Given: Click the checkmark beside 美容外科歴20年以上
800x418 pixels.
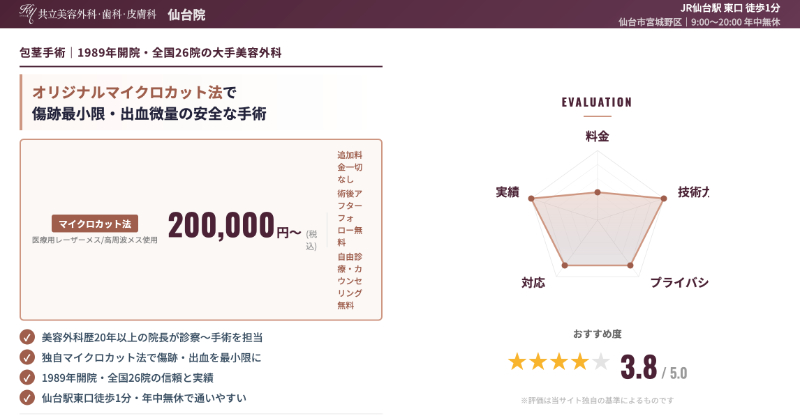Looking at the screenshot, I should [27, 338].
